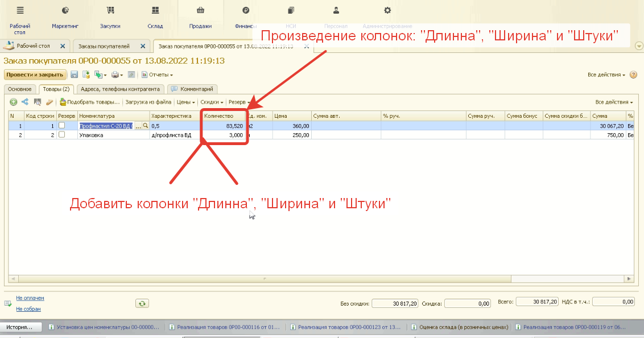Toggle Резерв checkbox for Упаковка row
This screenshot has height=338, width=644.
62,135
